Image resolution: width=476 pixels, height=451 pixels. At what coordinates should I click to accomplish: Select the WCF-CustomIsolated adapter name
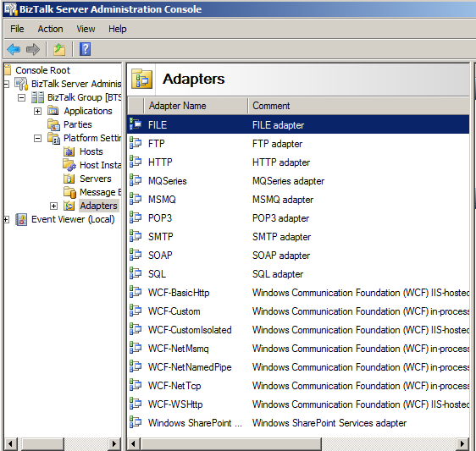(190, 330)
